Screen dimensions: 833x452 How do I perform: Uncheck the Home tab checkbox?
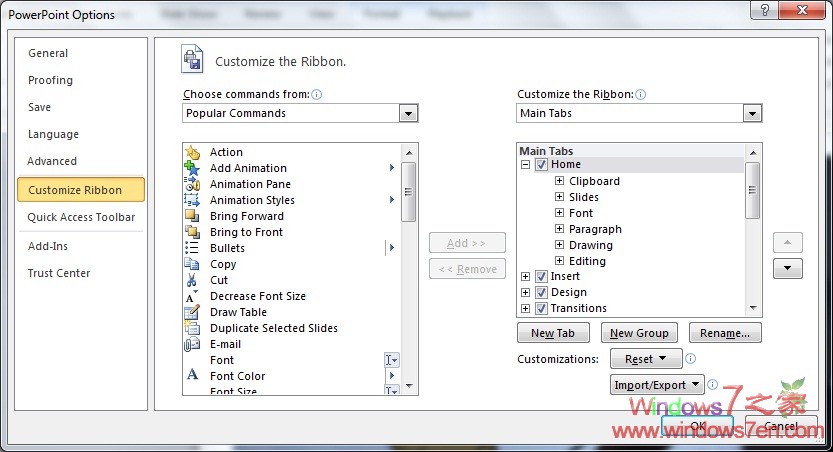click(541, 164)
